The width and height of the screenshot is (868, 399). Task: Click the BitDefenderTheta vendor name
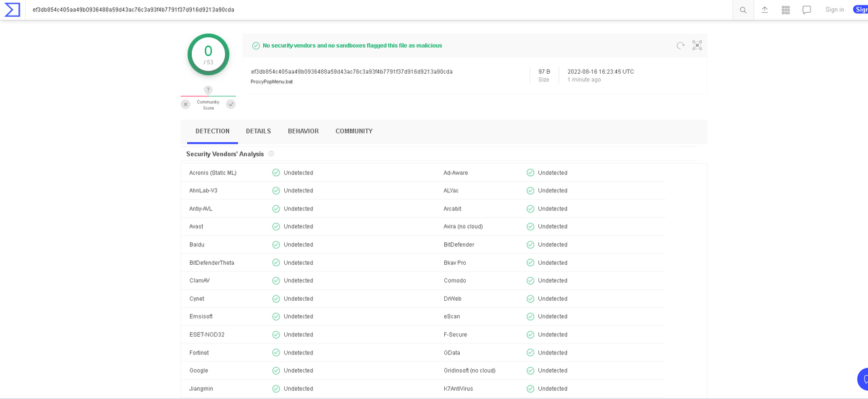212,263
